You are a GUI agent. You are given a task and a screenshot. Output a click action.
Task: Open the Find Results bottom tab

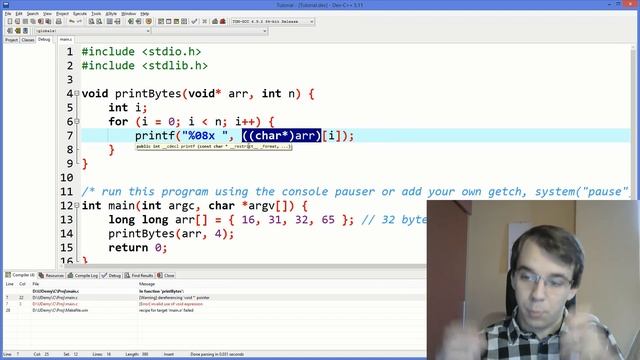click(x=139, y=276)
